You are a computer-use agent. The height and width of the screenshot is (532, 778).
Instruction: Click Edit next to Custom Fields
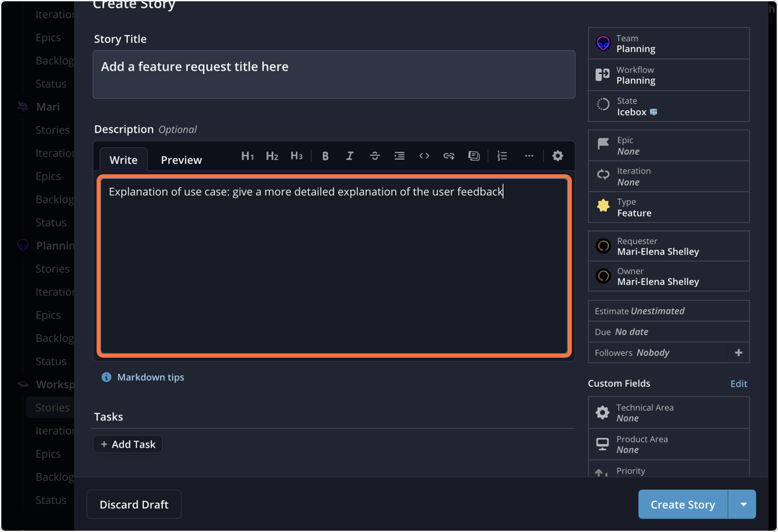click(738, 384)
